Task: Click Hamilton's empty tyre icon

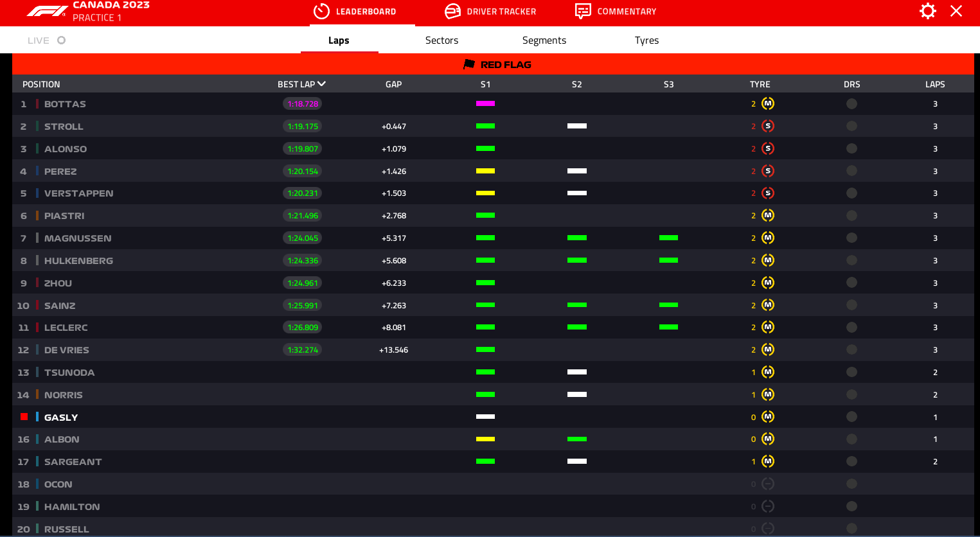Action: 768,506
